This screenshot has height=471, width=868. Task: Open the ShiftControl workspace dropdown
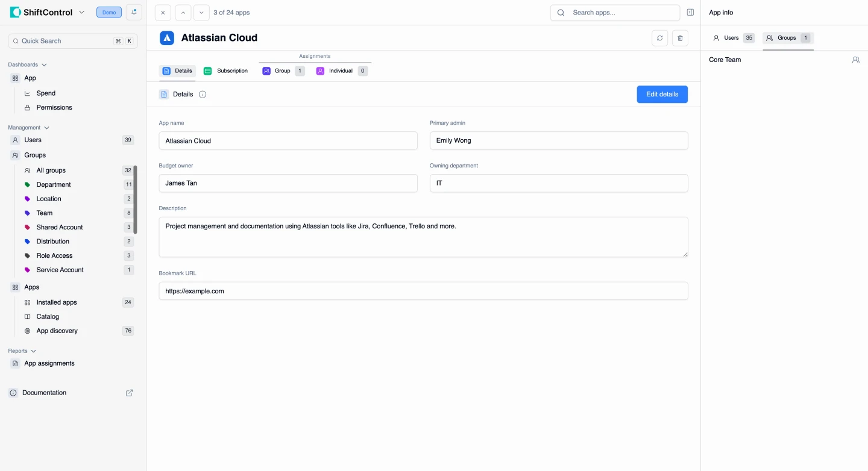pyautogui.click(x=82, y=12)
